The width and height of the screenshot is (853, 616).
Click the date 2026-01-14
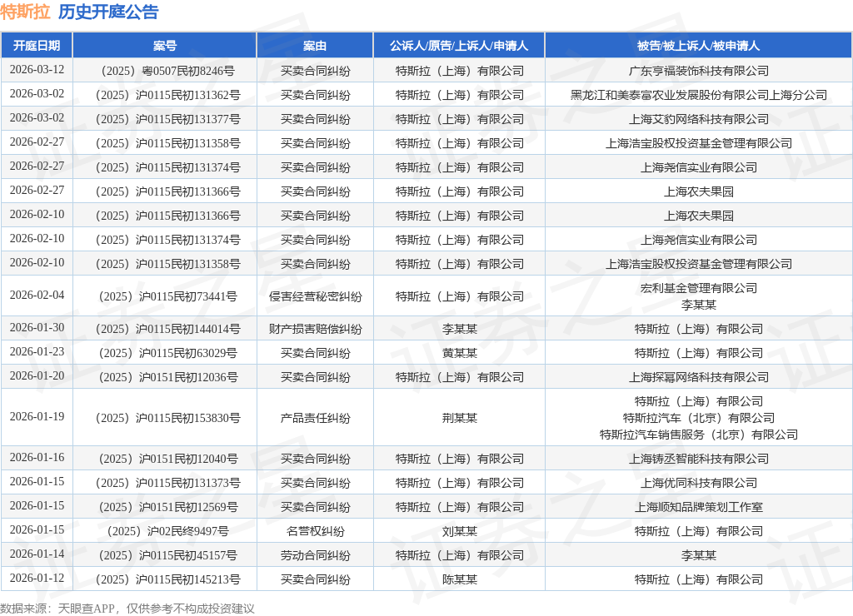click(37, 554)
